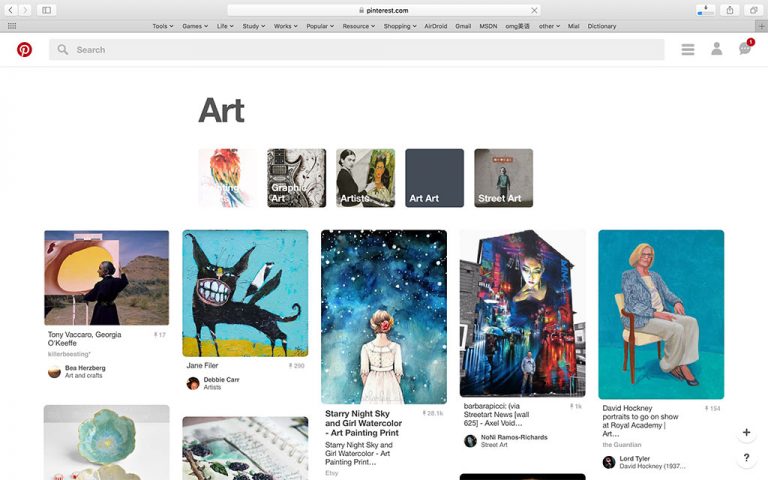This screenshot has height=480, width=768.
Task: Open the notifications chat bubble icon
Action: pyautogui.click(x=745, y=48)
